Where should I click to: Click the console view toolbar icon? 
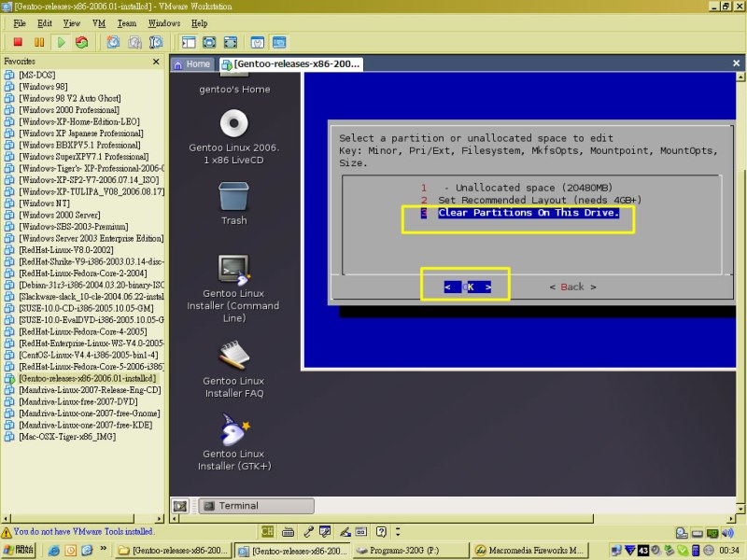[x=279, y=42]
